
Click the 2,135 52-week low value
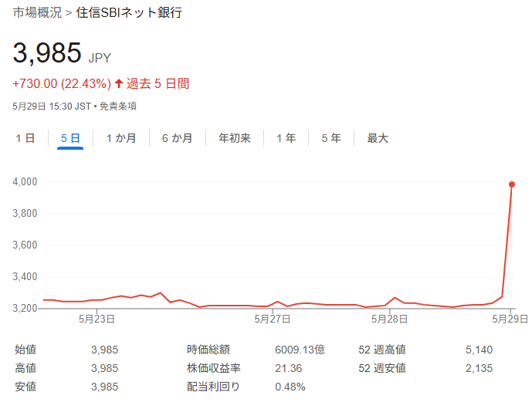[x=479, y=368]
